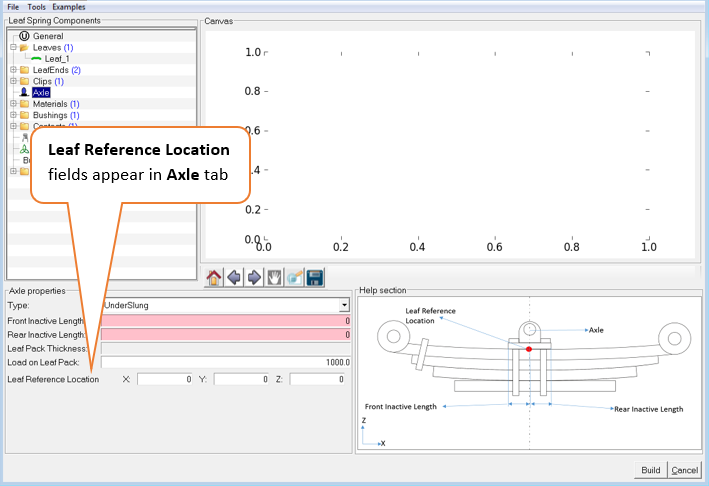Select the zoom-to-rectangle tool
This screenshot has height=486, width=709.
[x=294, y=277]
